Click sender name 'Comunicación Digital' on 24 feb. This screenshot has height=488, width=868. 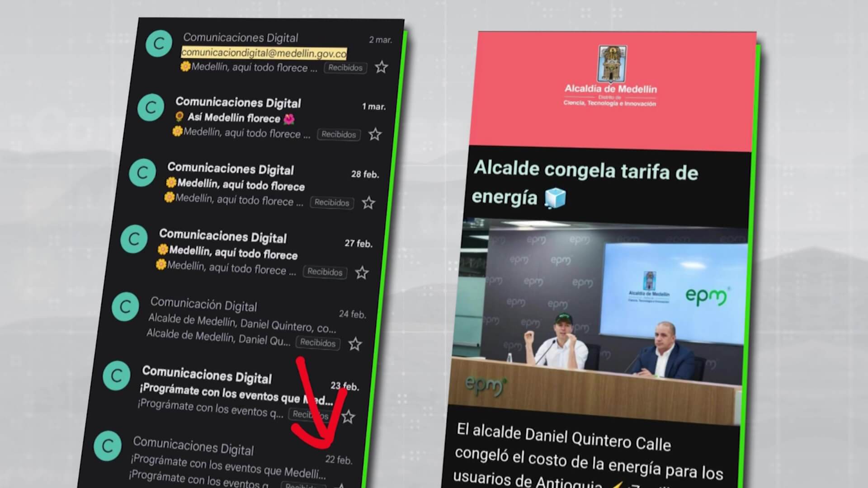tap(203, 305)
